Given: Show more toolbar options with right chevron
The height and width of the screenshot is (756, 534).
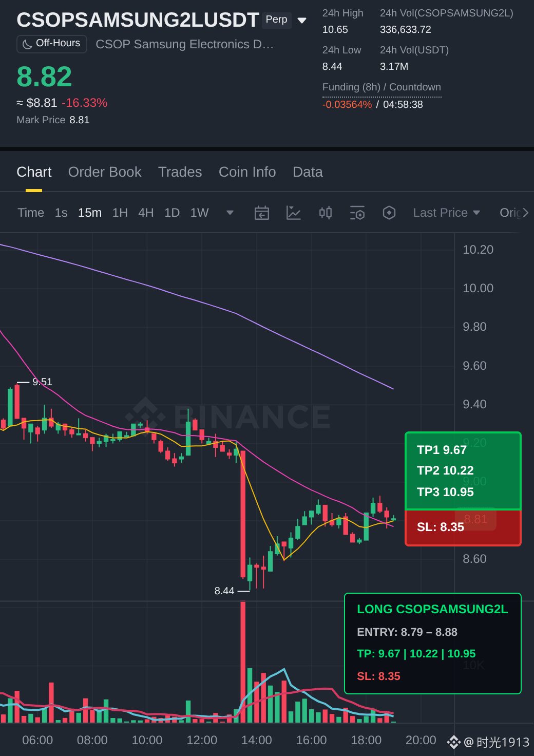Looking at the screenshot, I should click(x=525, y=213).
